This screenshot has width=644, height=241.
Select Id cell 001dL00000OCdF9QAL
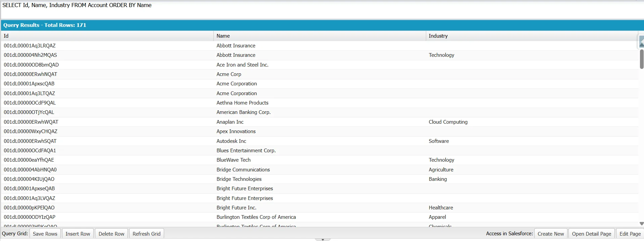(x=107, y=103)
